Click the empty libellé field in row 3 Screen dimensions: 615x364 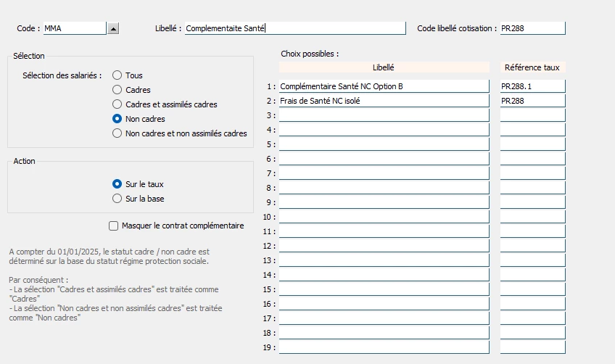[x=384, y=115]
